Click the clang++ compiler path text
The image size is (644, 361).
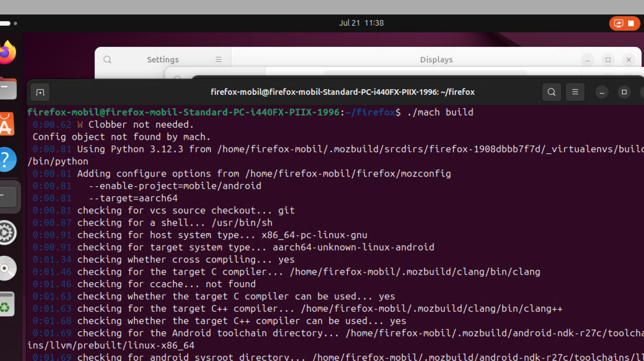point(432,309)
